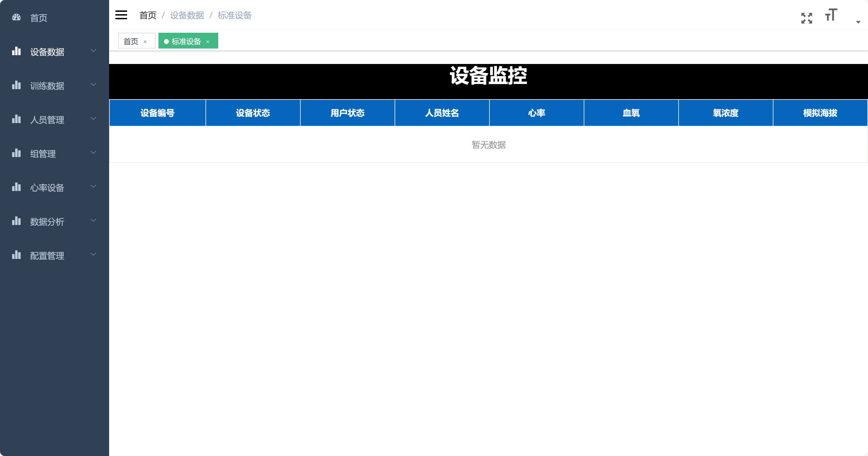Close the 标准设备 page tab

tap(208, 42)
